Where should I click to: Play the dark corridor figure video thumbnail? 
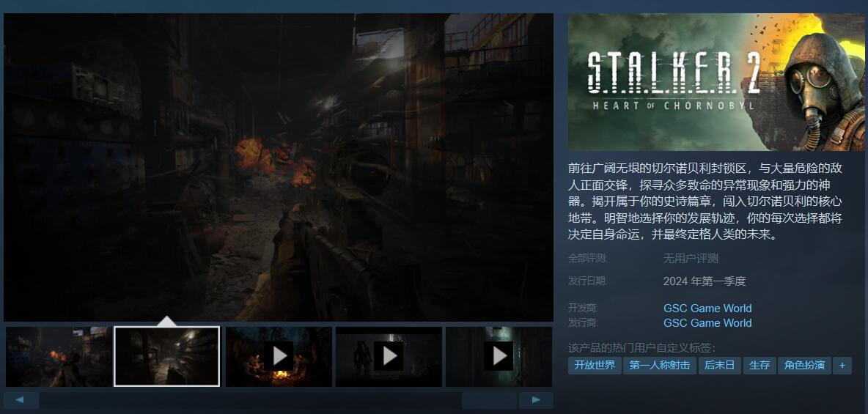[389, 356]
